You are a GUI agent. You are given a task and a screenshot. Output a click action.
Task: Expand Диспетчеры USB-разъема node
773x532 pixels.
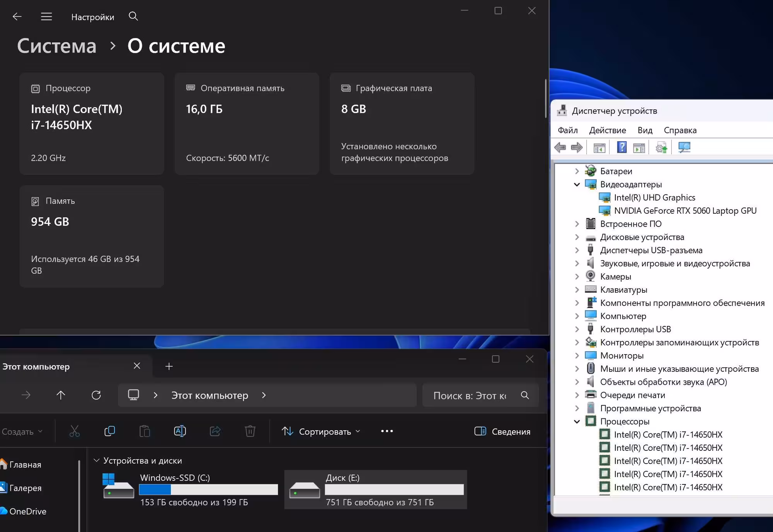(577, 250)
